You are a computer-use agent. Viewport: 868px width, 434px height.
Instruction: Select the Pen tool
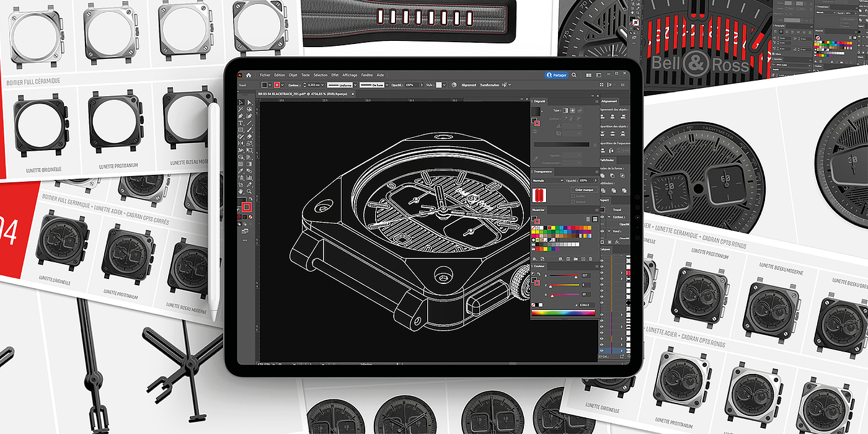241,116
